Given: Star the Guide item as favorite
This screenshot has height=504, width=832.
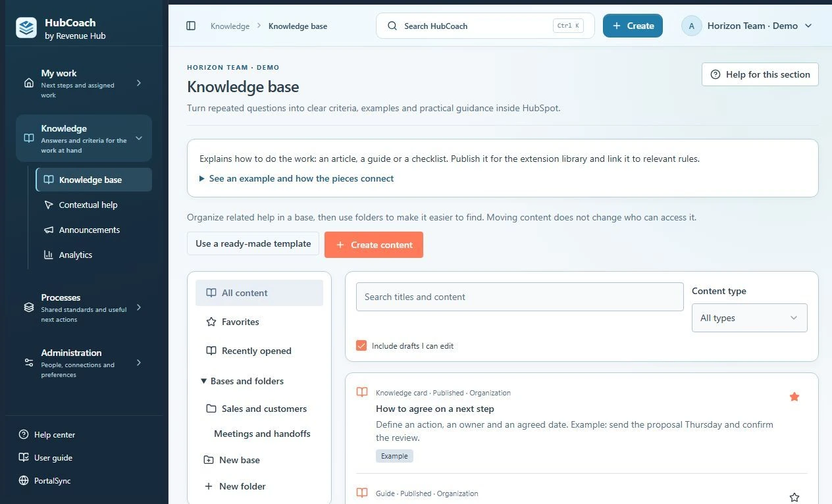Looking at the screenshot, I should [794, 497].
